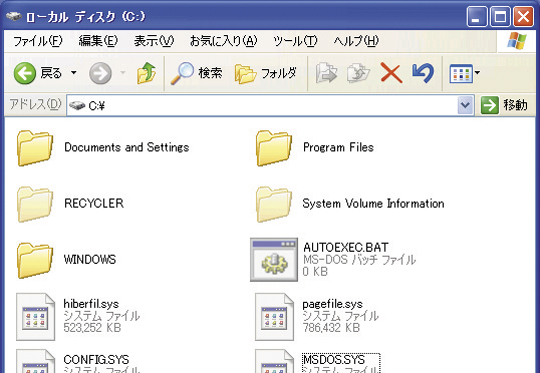Select the RECYCLER folder icon
The width and height of the screenshot is (540, 373).
(35, 204)
